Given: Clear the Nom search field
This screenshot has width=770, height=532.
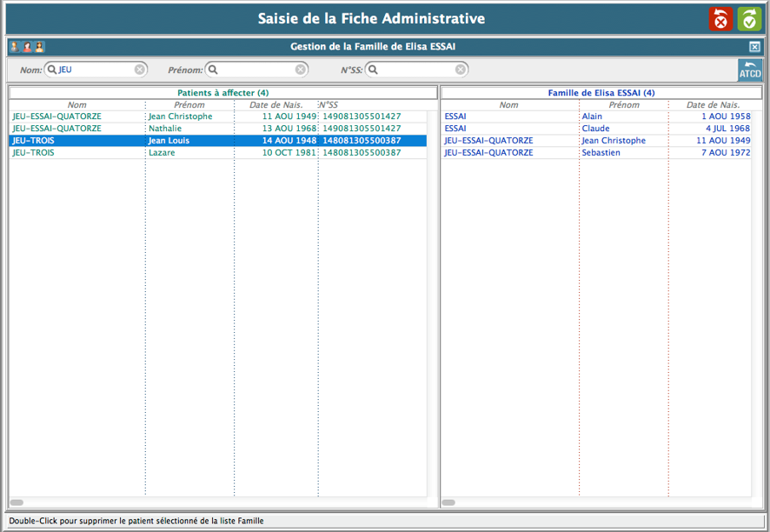Looking at the screenshot, I should (x=140, y=70).
